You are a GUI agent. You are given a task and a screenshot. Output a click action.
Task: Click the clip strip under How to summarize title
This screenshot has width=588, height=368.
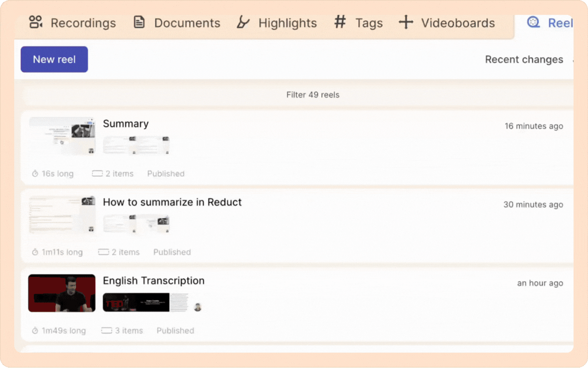pyautogui.click(x=136, y=224)
